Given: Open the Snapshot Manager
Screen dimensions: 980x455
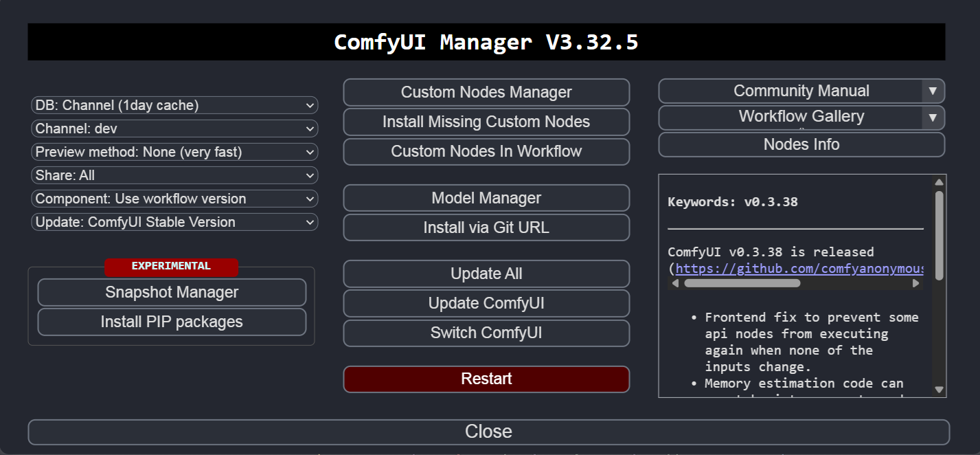Looking at the screenshot, I should (172, 292).
